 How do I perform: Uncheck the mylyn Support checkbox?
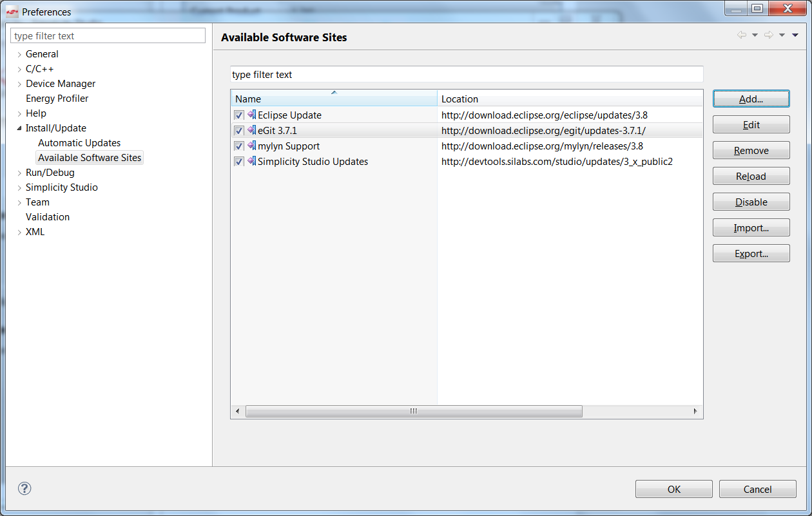click(x=239, y=146)
